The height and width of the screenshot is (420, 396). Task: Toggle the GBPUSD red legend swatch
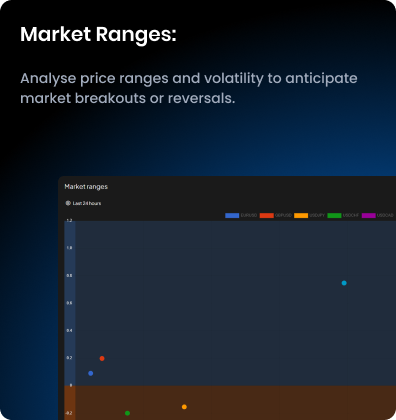(x=267, y=215)
